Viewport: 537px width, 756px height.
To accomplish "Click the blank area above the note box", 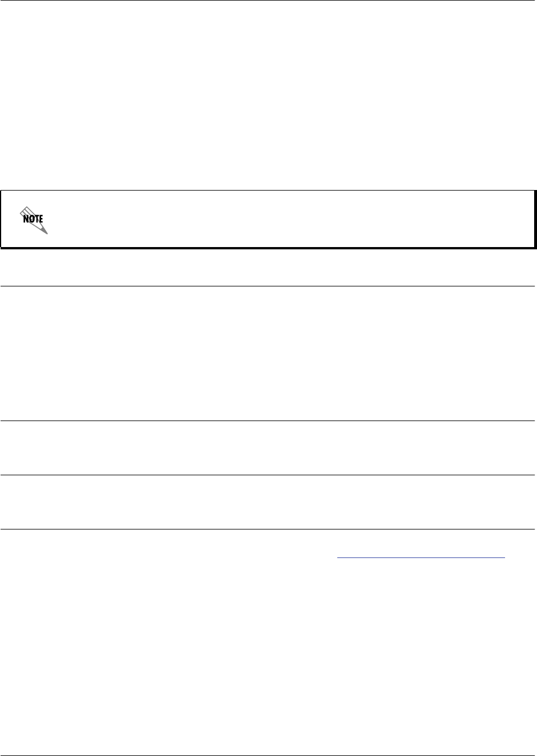I will 268,97.
